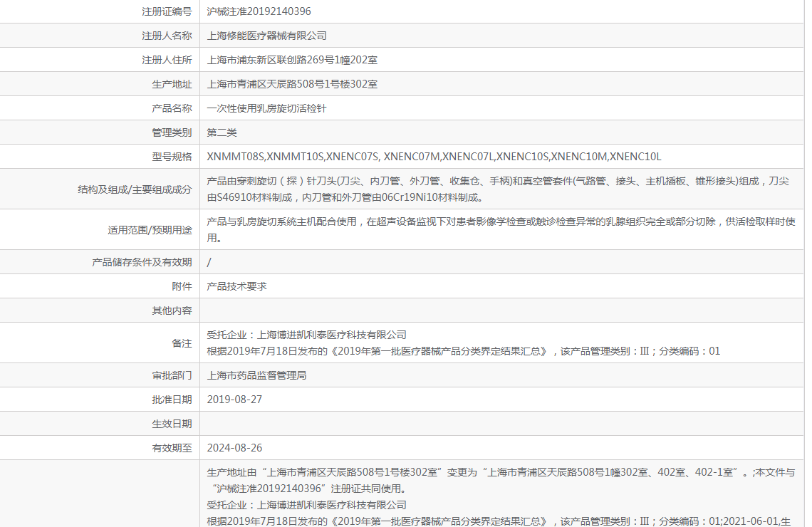Click the 其他内容 label
This screenshot has width=812, height=527.
click(x=172, y=311)
